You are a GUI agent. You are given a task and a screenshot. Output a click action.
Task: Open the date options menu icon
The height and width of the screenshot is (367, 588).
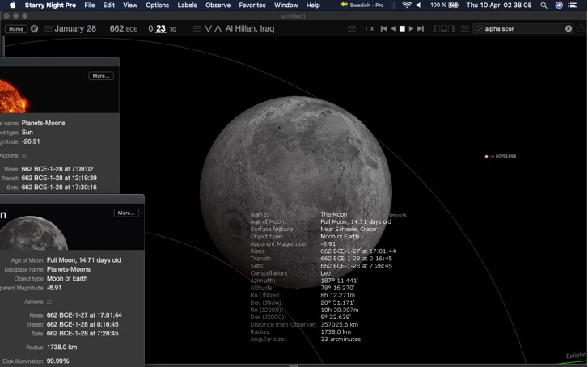(48, 29)
